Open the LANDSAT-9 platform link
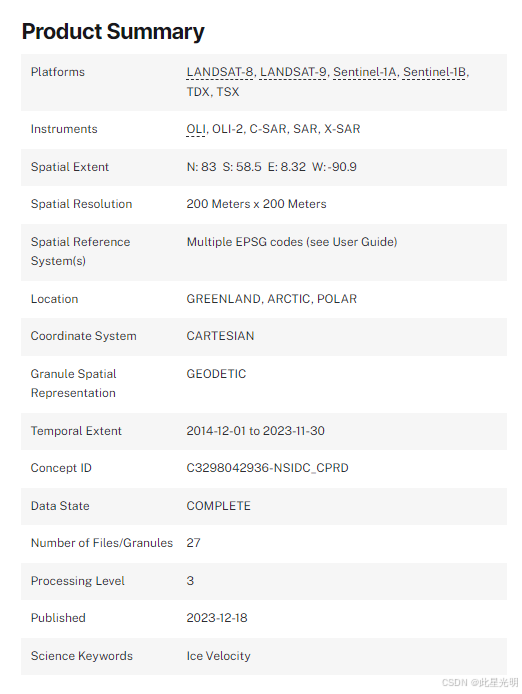 tap(293, 72)
